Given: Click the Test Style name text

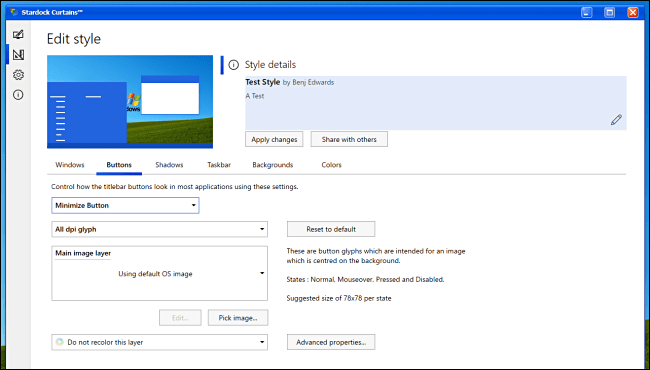Looking at the screenshot, I should click(x=262, y=82).
